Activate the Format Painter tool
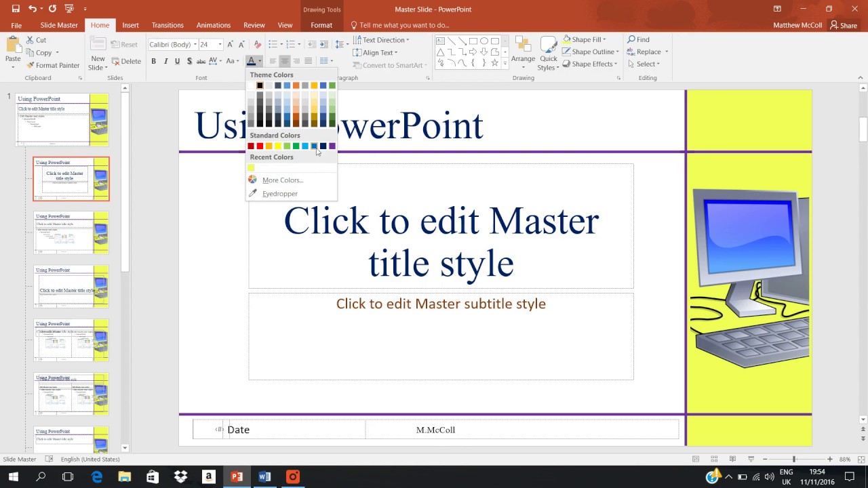Viewport: 868px width, 488px height. 53,65
